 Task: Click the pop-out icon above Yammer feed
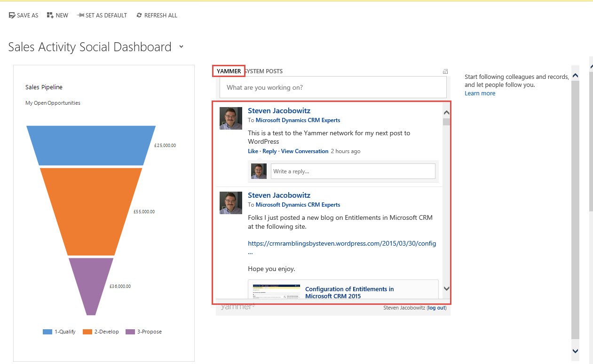pyautogui.click(x=445, y=71)
